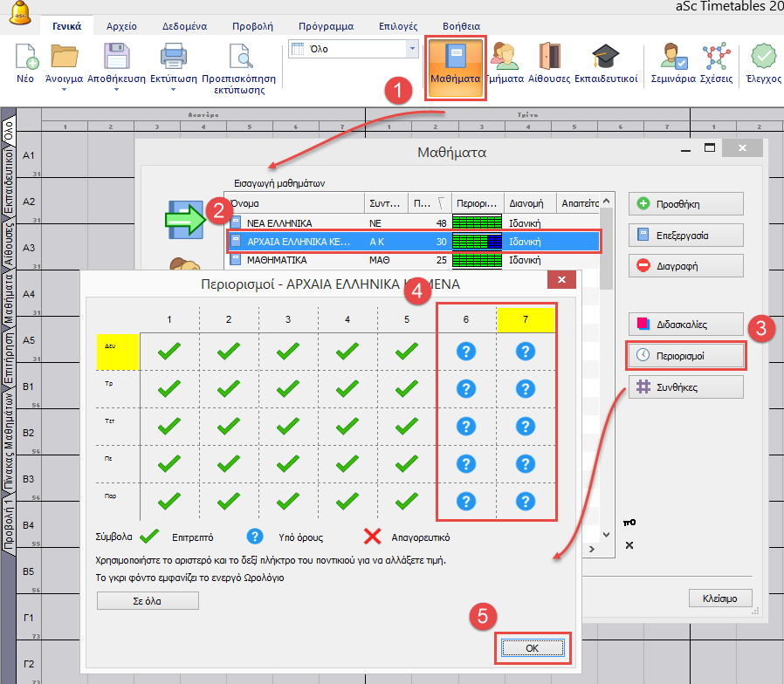Click the Νέο new file icon

(x=26, y=58)
